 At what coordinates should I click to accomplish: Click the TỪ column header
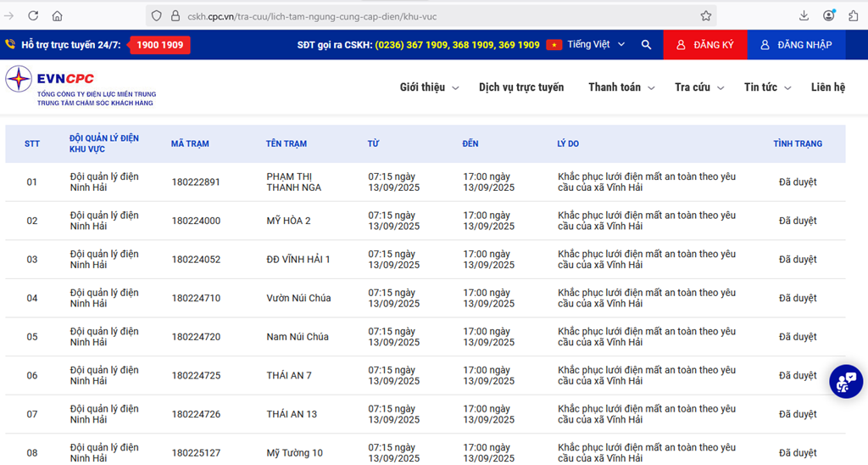click(x=373, y=143)
